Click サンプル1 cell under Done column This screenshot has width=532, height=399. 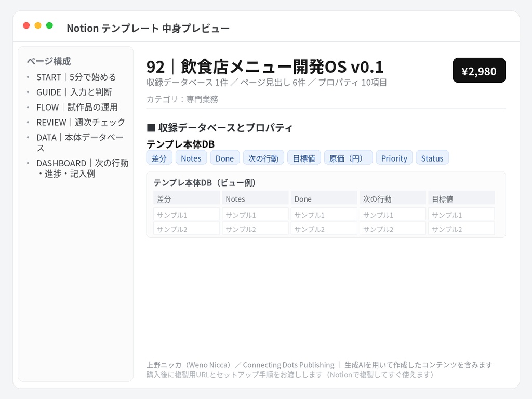coord(324,215)
